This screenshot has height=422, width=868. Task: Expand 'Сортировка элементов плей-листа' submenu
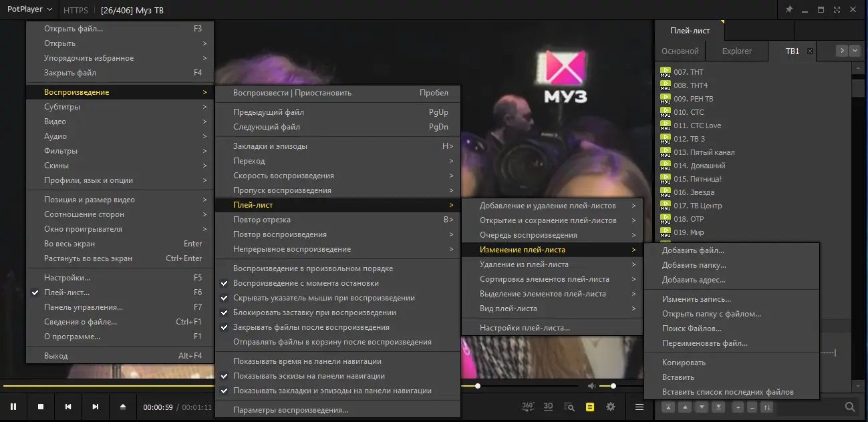point(552,279)
